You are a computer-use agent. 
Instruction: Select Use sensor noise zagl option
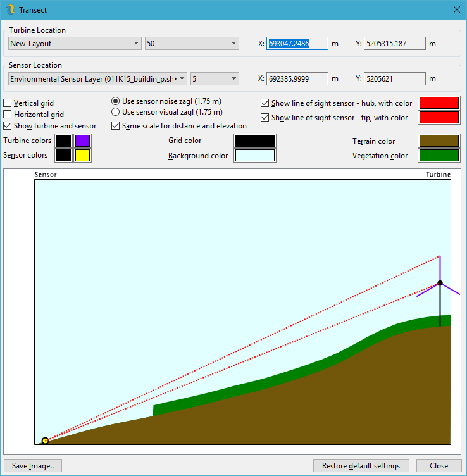(x=116, y=101)
